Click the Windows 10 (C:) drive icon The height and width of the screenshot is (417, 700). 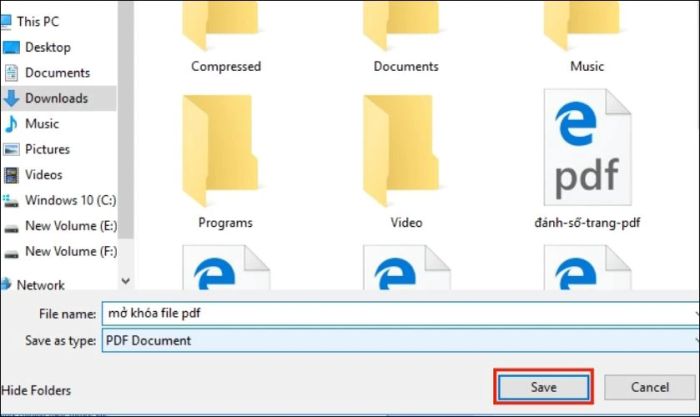[11, 201]
